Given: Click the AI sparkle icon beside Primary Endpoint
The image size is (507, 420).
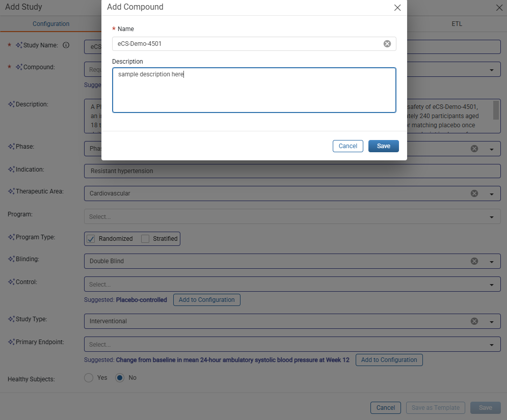Looking at the screenshot, I should point(11,342).
